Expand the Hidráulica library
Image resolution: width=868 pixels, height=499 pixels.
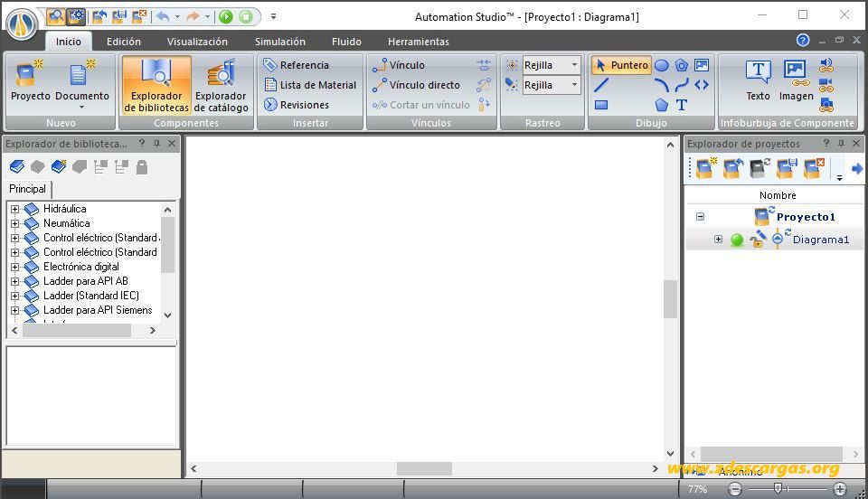pyautogui.click(x=15, y=209)
